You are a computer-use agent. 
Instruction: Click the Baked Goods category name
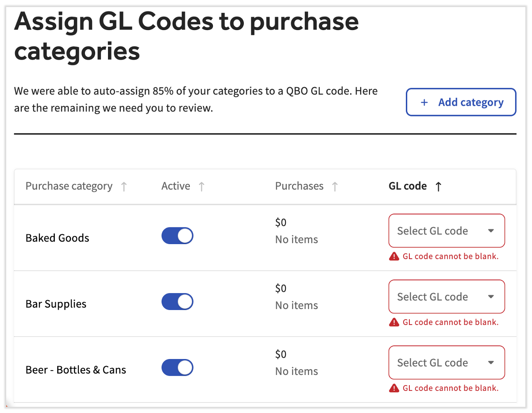pyautogui.click(x=58, y=238)
